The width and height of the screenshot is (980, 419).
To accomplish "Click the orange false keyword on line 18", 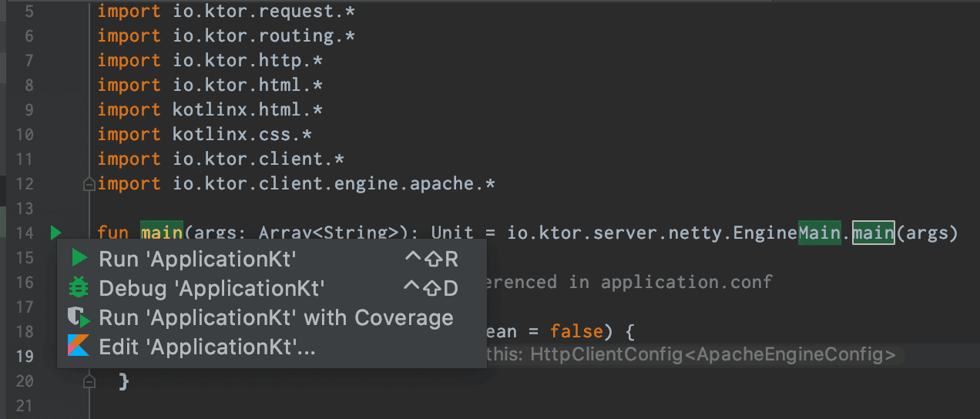I will tap(575, 331).
